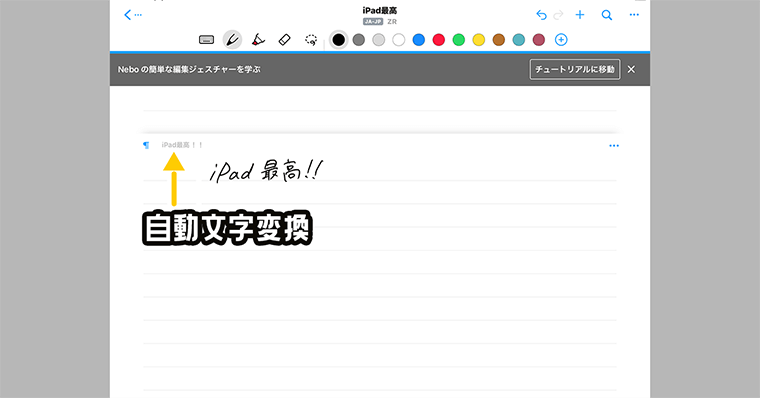Go back with the back chevron
This screenshot has width=760, height=398.
tap(127, 15)
